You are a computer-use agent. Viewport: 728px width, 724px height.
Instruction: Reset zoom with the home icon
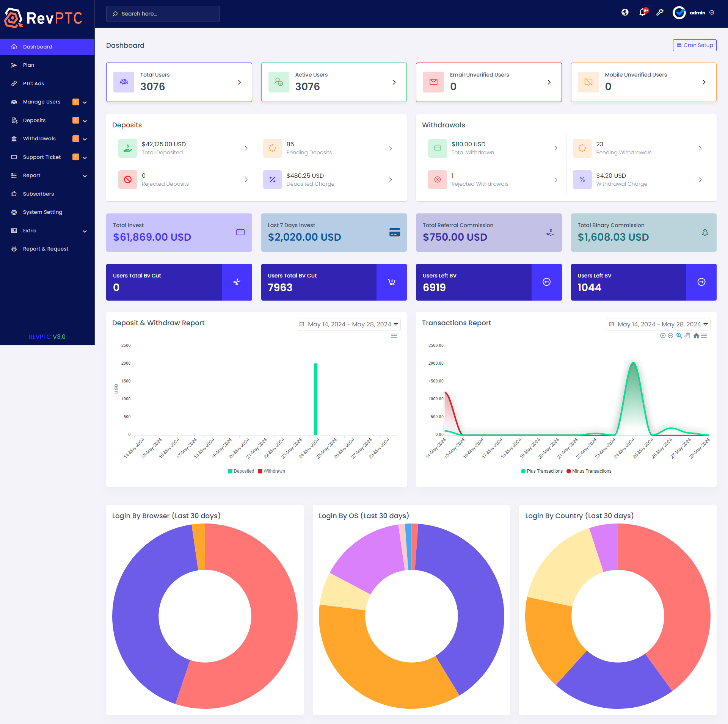point(696,335)
